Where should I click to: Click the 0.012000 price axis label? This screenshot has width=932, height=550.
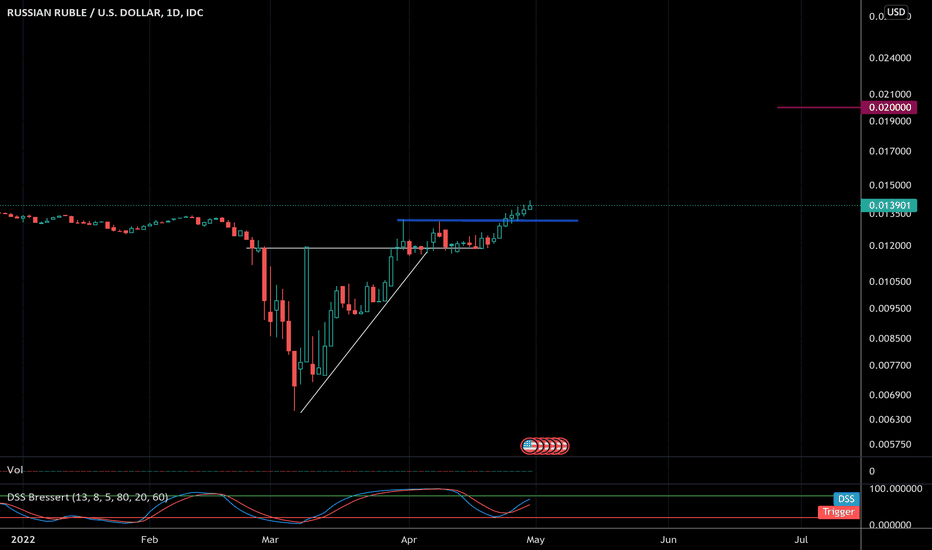(890, 246)
